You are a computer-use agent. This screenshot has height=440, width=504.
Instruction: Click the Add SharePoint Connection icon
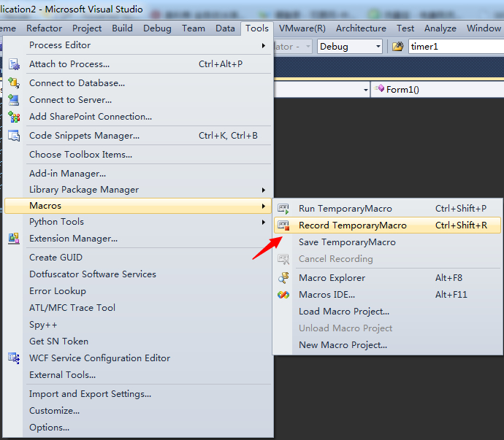[x=14, y=117]
